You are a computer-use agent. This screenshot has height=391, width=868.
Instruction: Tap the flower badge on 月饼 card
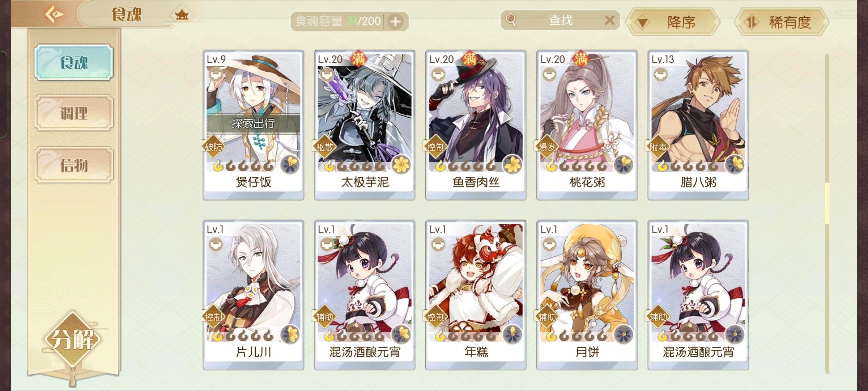(x=624, y=335)
